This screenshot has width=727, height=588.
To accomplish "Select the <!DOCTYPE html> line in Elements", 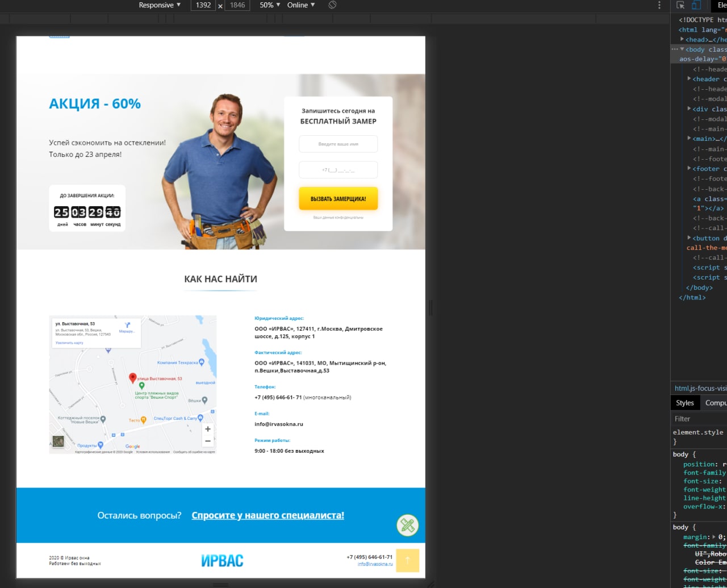I will point(703,20).
